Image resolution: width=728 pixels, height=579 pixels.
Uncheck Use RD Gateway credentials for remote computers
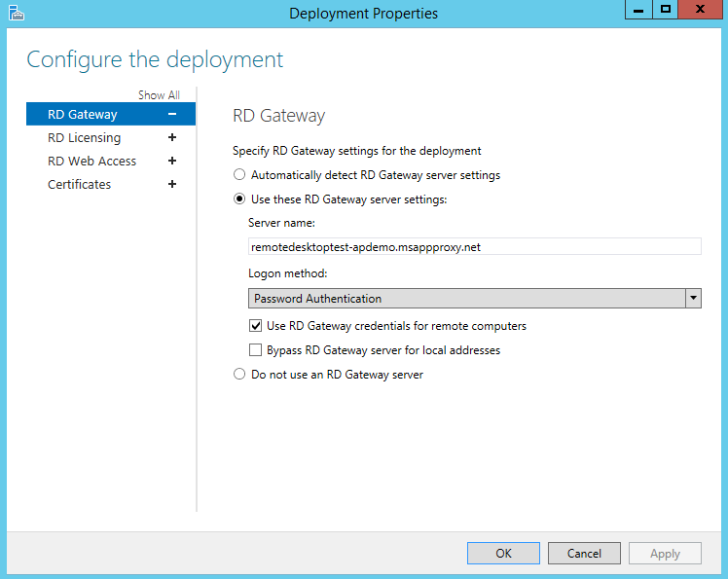(256, 326)
